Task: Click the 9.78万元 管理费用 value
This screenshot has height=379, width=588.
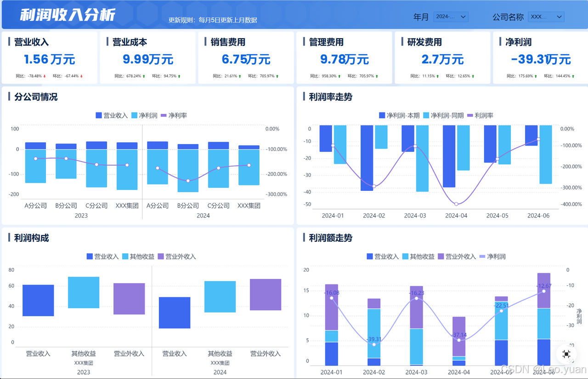Action: pyautogui.click(x=345, y=59)
